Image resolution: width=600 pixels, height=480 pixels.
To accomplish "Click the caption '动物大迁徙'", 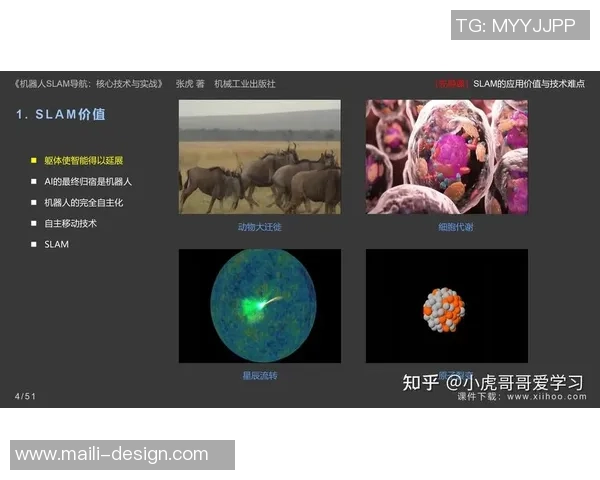I will 259,227.
